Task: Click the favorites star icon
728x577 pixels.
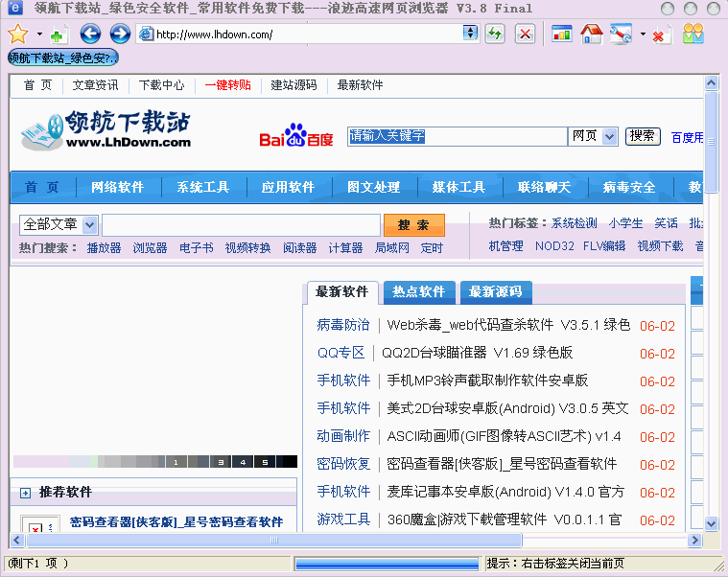Action: (x=18, y=34)
